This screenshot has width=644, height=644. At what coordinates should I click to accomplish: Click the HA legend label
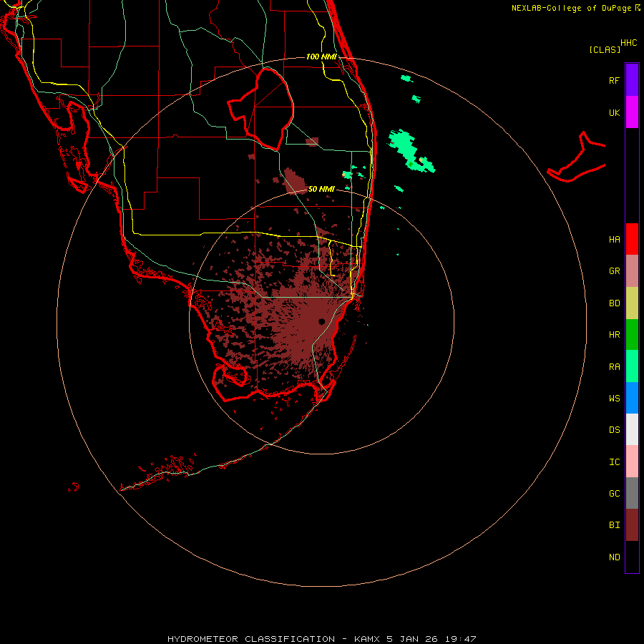614,240
